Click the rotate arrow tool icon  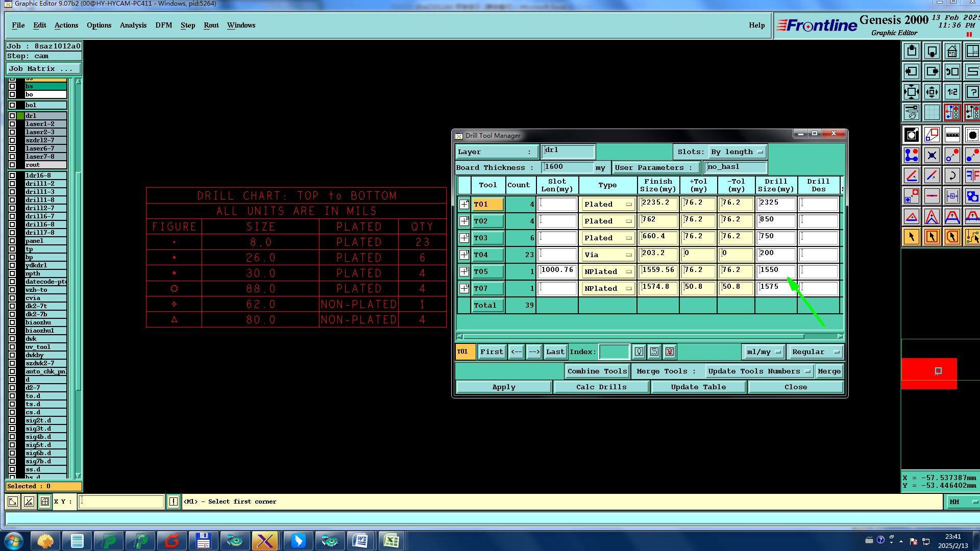(952, 176)
